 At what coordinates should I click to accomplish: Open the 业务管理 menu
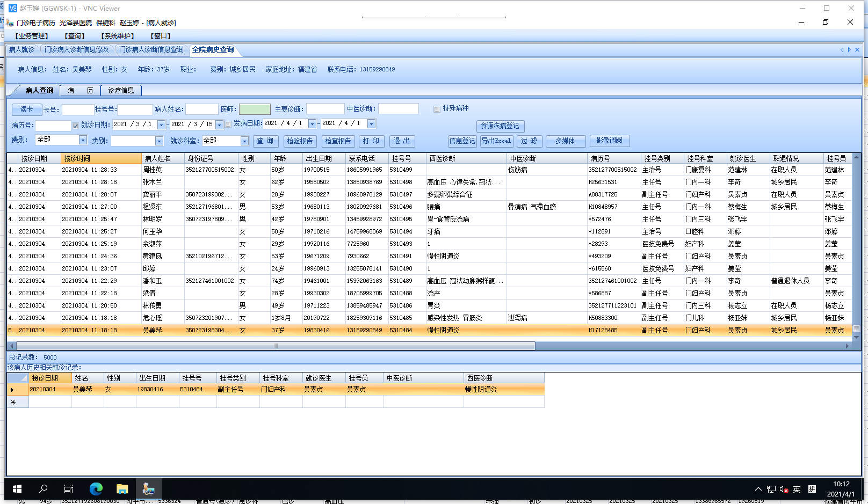[x=32, y=36]
